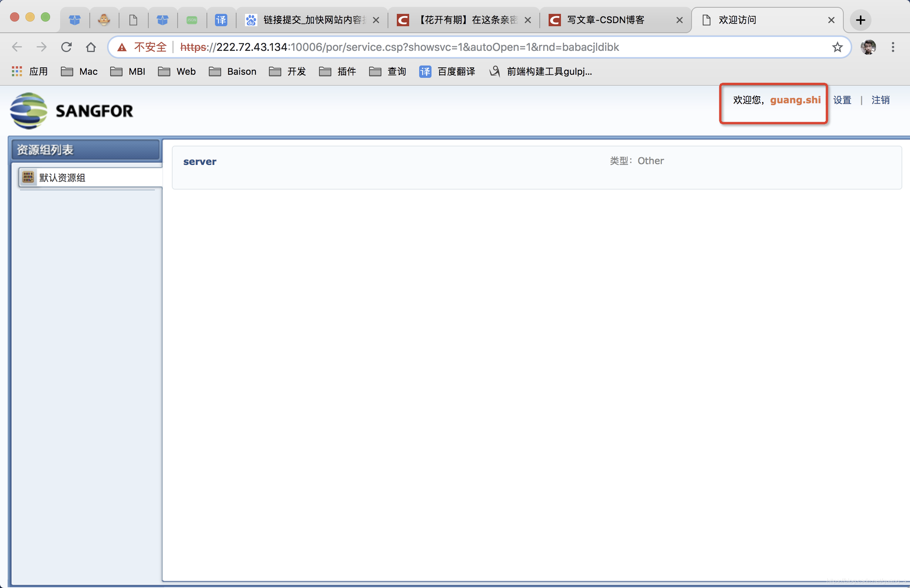The height and width of the screenshot is (588, 910).
Task: Open Chrome three-dot menu
Action: pos(893,47)
